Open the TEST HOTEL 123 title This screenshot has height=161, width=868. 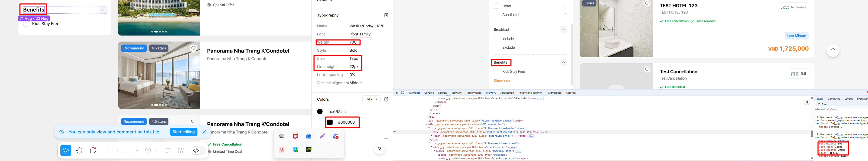tap(679, 6)
